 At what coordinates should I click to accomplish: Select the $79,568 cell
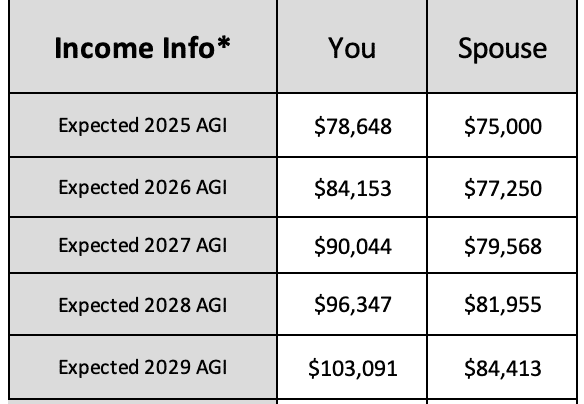(502, 245)
